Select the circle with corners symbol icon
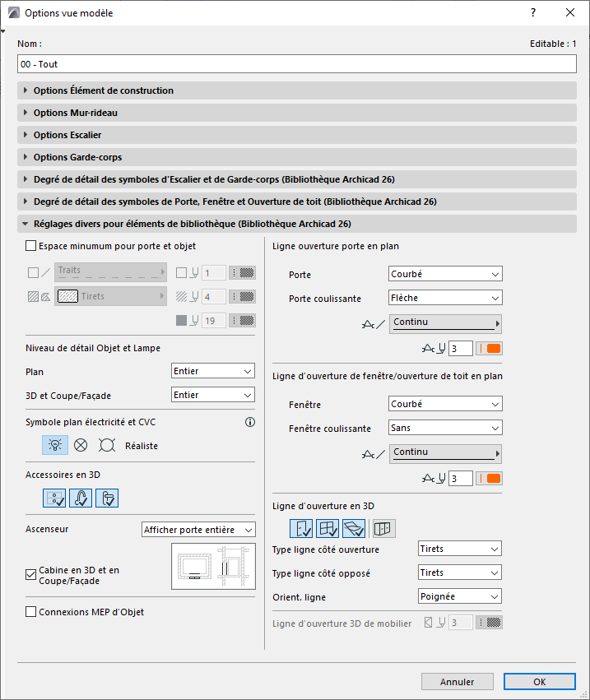 [x=107, y=445]
